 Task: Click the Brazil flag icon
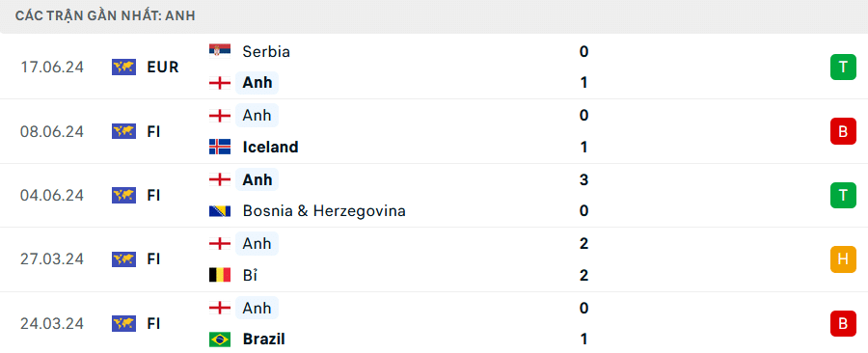[x=220, y=339]
